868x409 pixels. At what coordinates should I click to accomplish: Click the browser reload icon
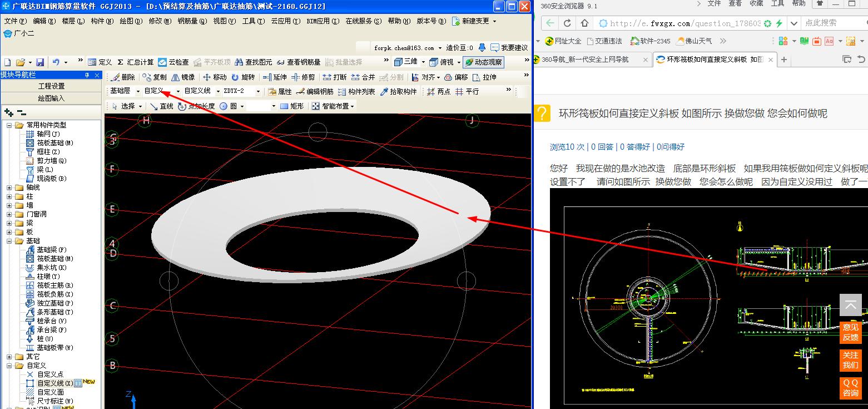(x=567, y=23)
